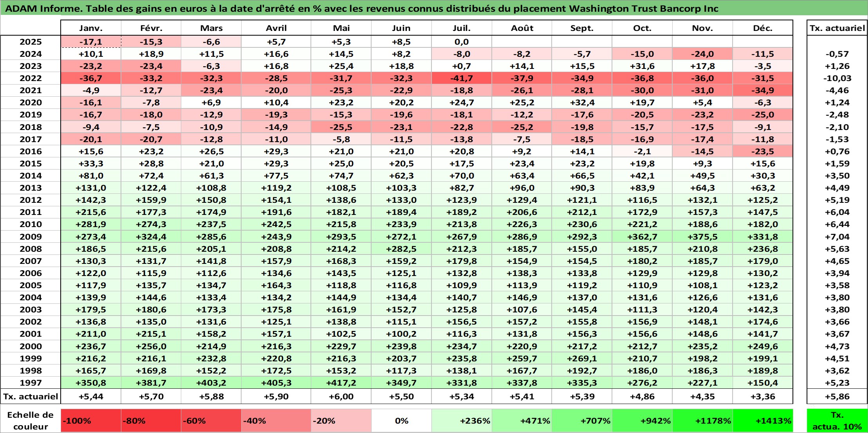Click the Nov. column header
This screenshot has height=433, width=868.
(x=702, y=28)
